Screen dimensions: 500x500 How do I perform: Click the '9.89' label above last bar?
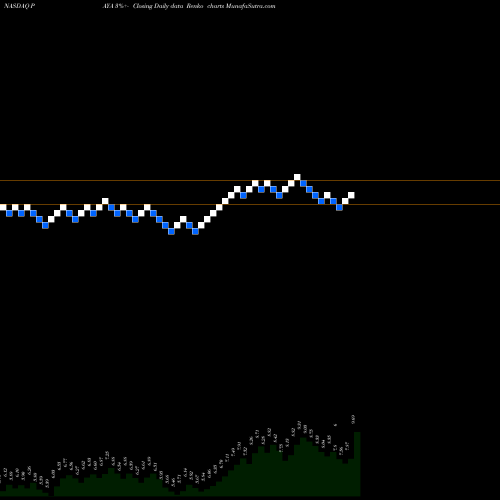pos(353,419)
